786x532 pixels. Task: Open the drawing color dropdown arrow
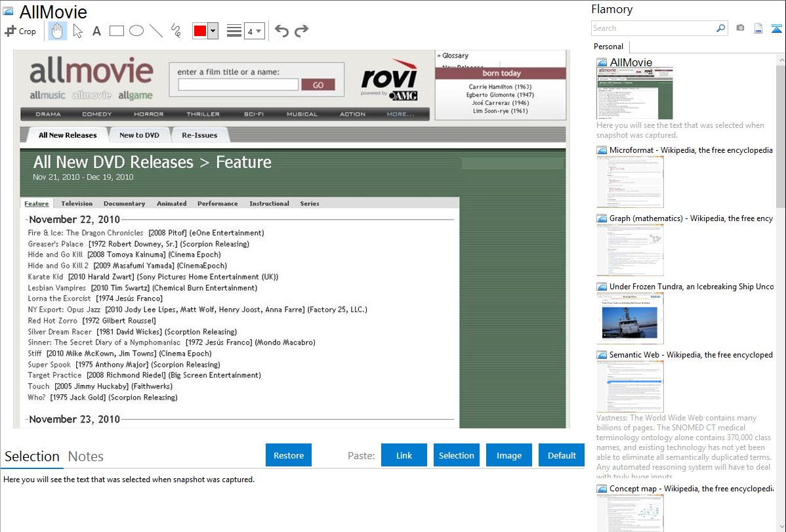pos(213,31)
